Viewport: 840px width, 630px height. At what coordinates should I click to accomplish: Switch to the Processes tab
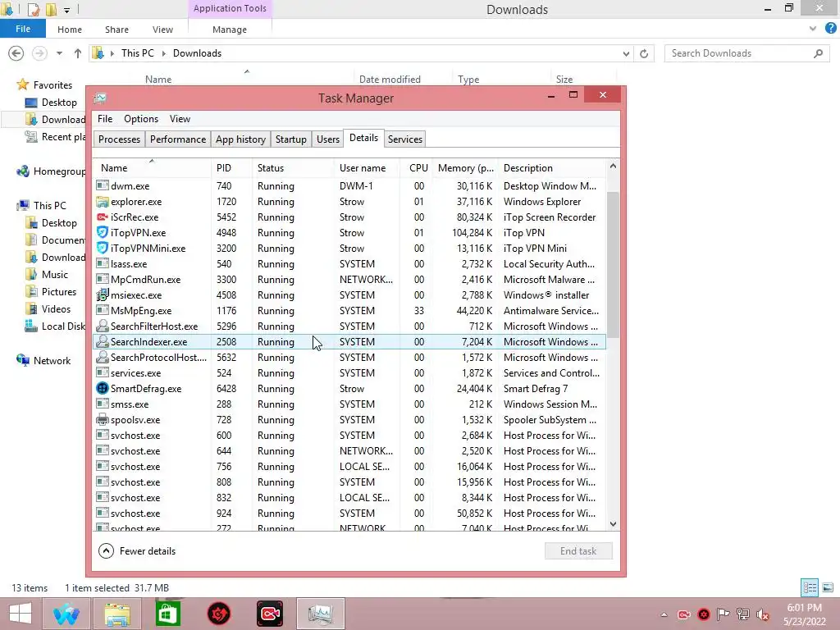[x=119, y=139]
